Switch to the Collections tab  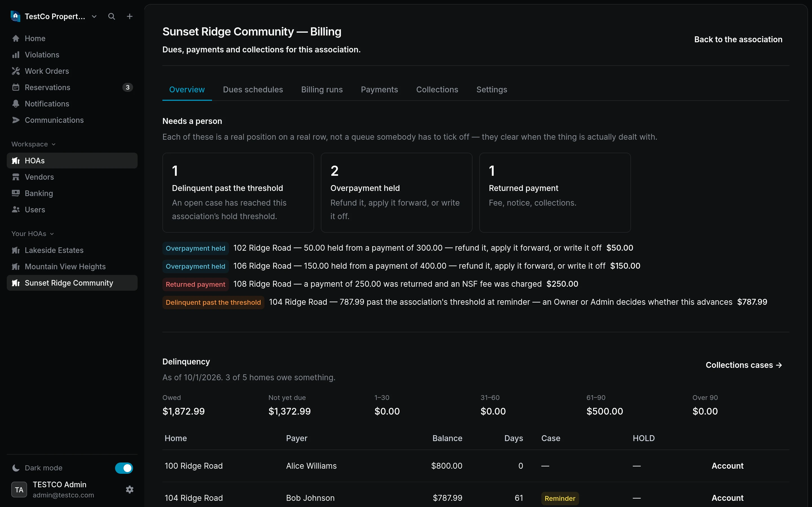[437, 90]
